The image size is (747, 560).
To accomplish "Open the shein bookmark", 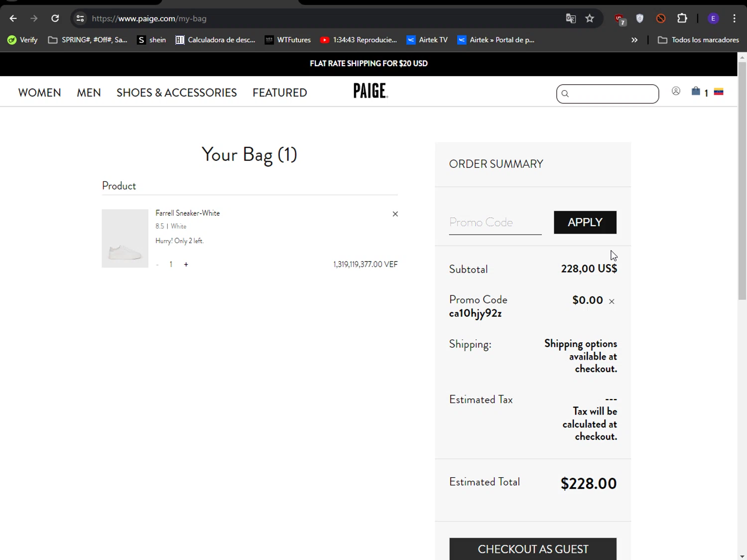I will point(151,40).
